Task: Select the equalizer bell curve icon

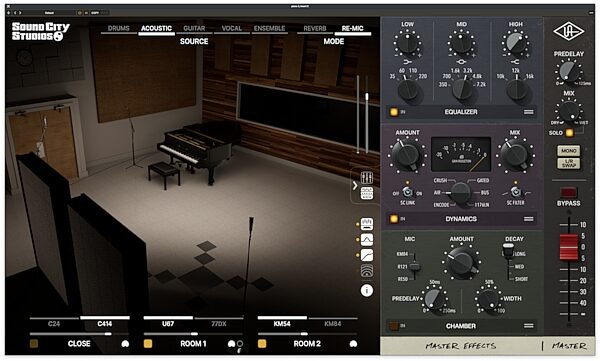Action: (x=367, y=240)
